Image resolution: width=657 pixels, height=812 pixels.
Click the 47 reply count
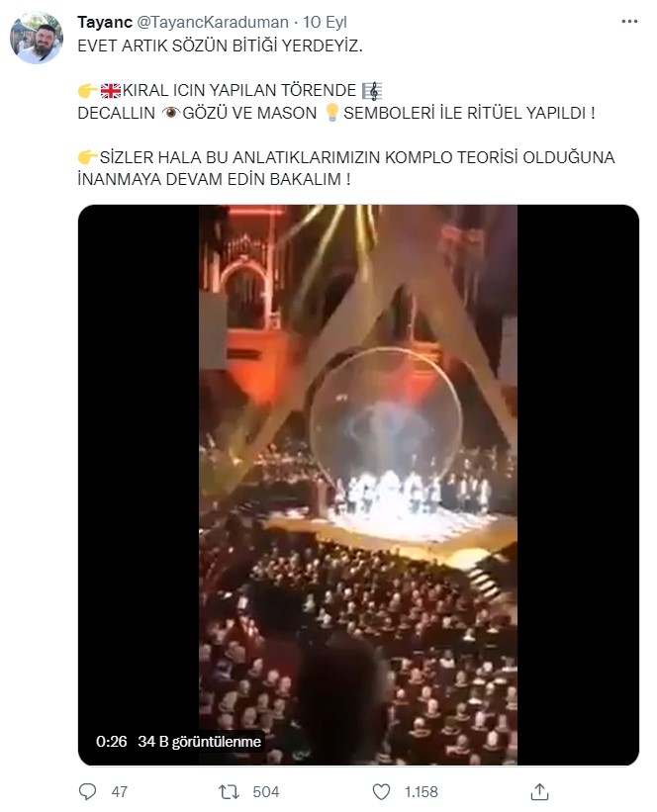click(119, 792)
